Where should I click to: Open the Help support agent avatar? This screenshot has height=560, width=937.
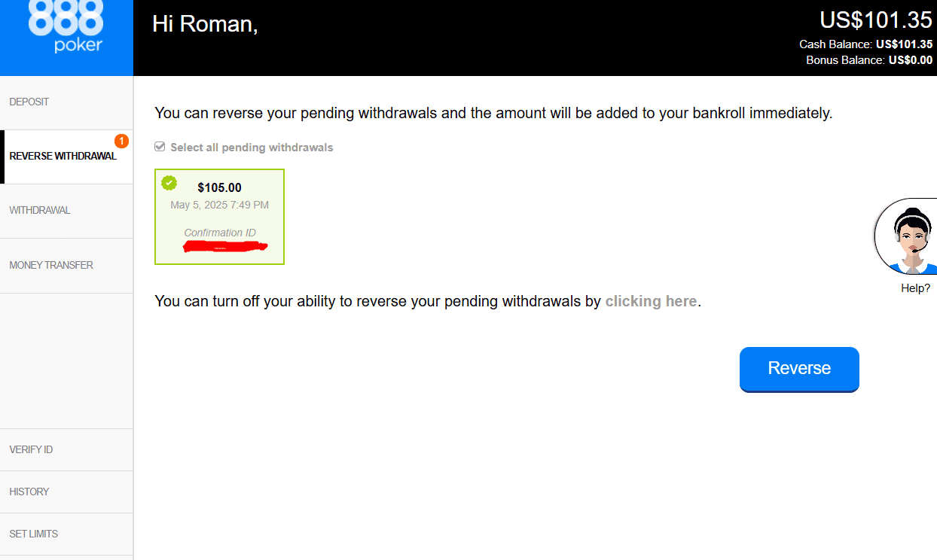pyautogui.click(x=906, y=238)
